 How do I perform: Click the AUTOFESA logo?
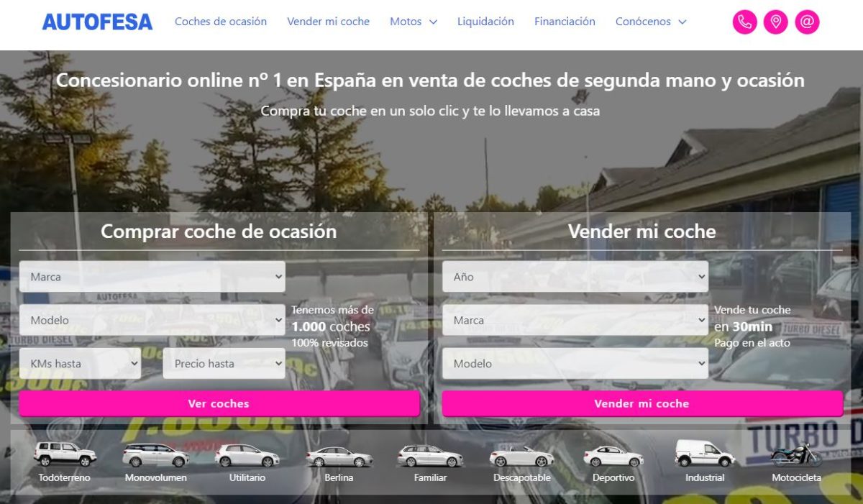[97, 22]
